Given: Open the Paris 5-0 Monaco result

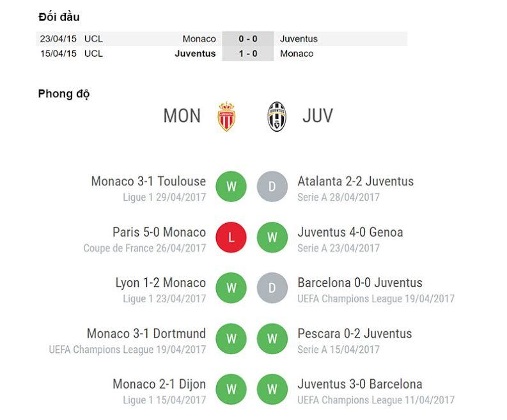Looking at the screenshot, I should pos(159,232).
